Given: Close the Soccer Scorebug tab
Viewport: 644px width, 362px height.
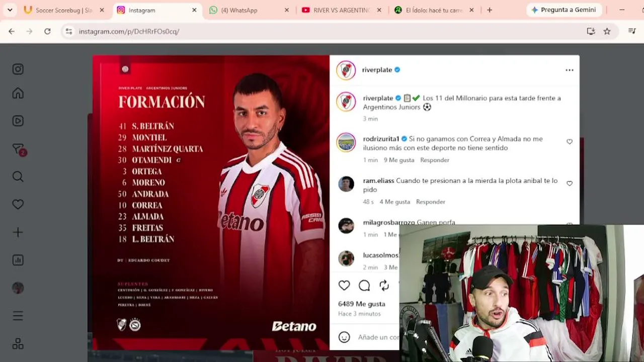Looking at the screenshot, I should 102,10.
